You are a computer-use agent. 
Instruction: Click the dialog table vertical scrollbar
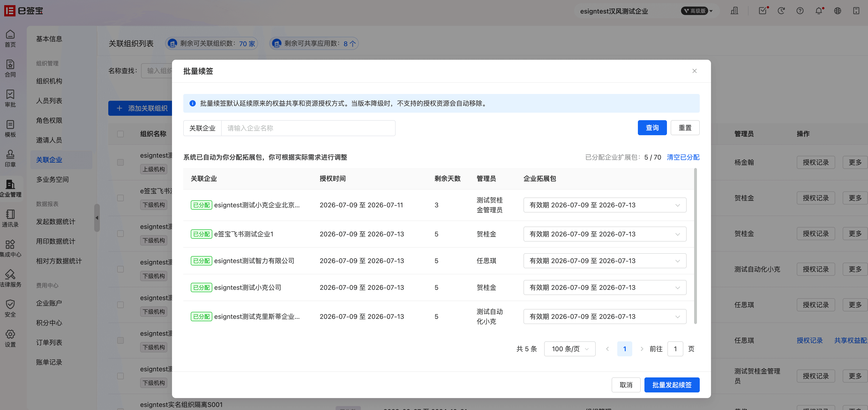pos(696,246)
